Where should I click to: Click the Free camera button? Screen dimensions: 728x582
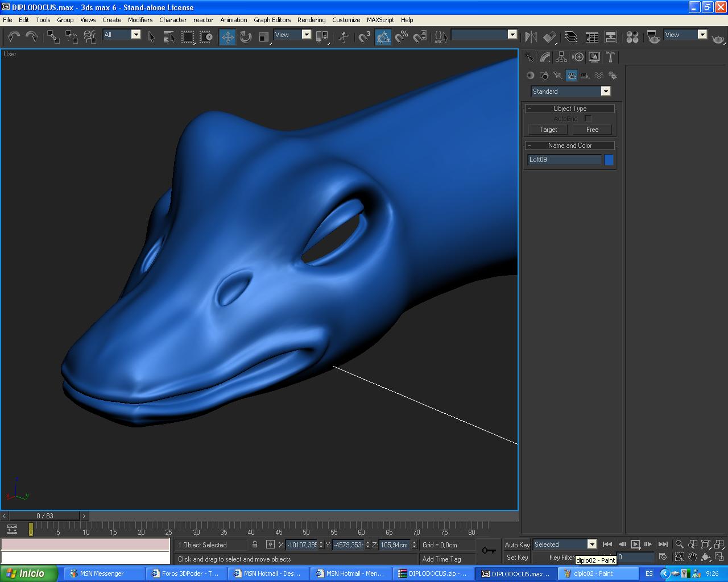(x=592, y=130)
